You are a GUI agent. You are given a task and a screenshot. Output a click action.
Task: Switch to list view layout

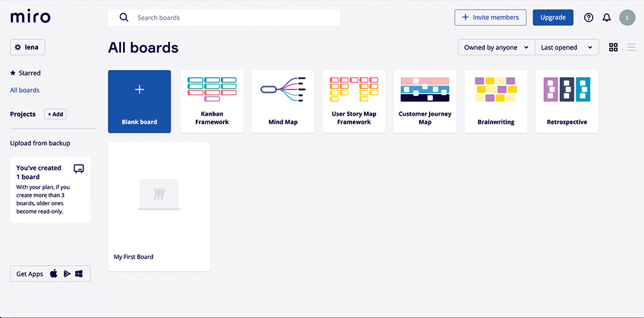pos(631,47)
